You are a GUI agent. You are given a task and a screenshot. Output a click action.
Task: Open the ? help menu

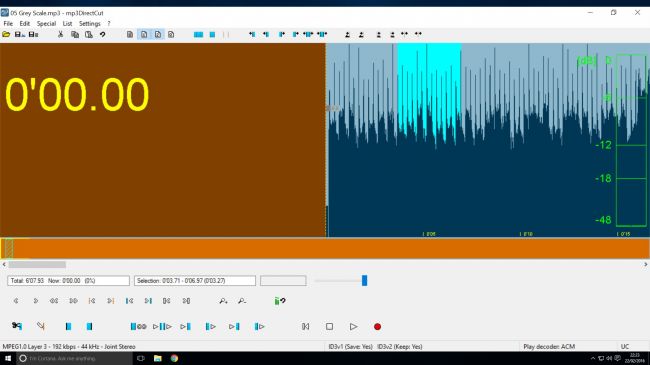click(109, 24)
